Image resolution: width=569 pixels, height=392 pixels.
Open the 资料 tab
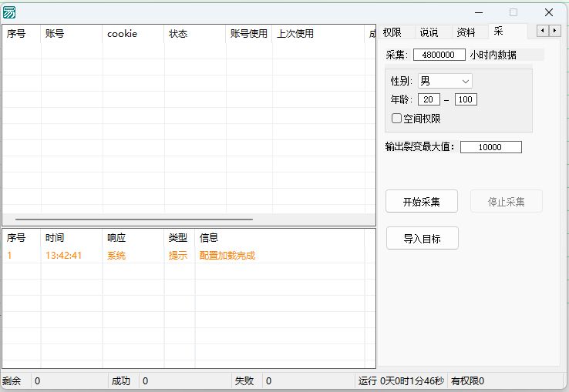[x=466, y=32]
